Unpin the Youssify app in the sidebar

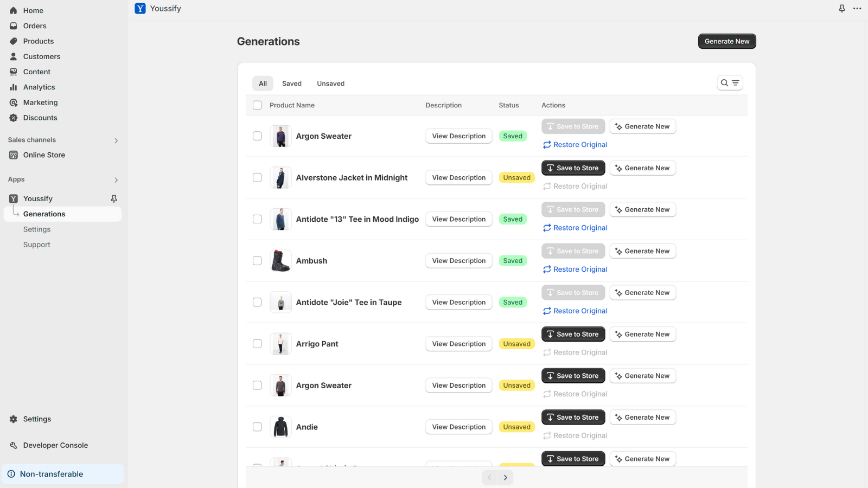click(x=114, y=198)
